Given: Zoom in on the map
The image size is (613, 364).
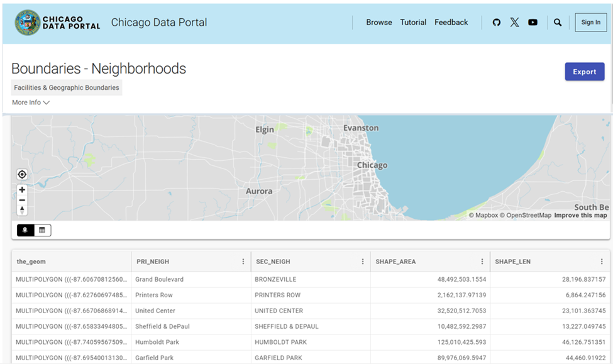Looking at the screenshot, I should pos(22,190).
